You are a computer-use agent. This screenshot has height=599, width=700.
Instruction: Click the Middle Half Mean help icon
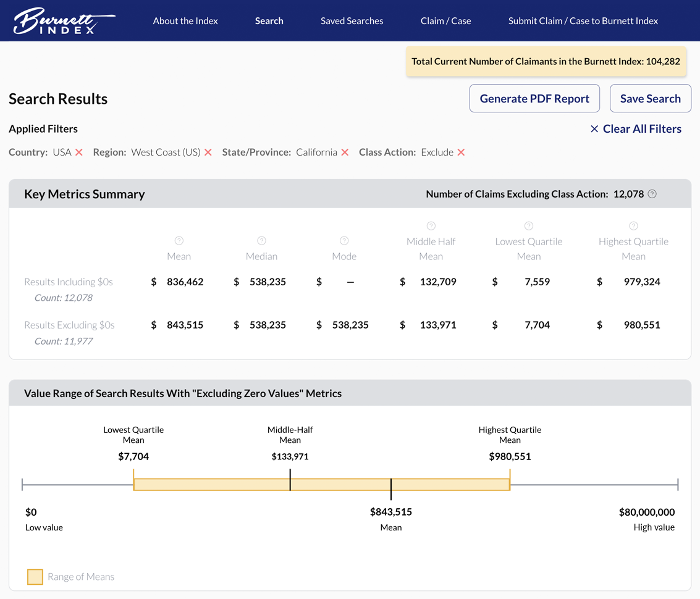(431, 225)
